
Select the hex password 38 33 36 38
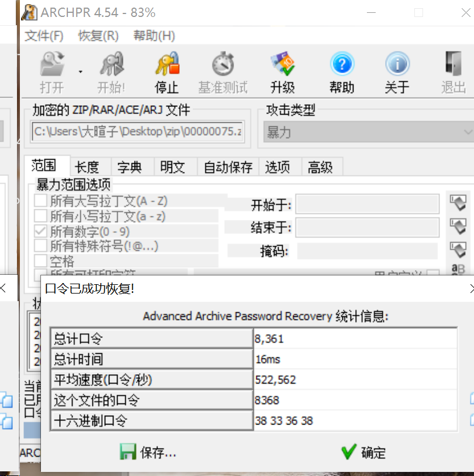[284, 421]
